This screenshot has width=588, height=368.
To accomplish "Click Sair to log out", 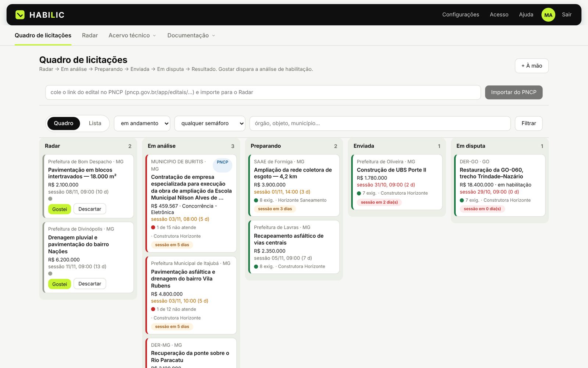I will click(567, 15).
